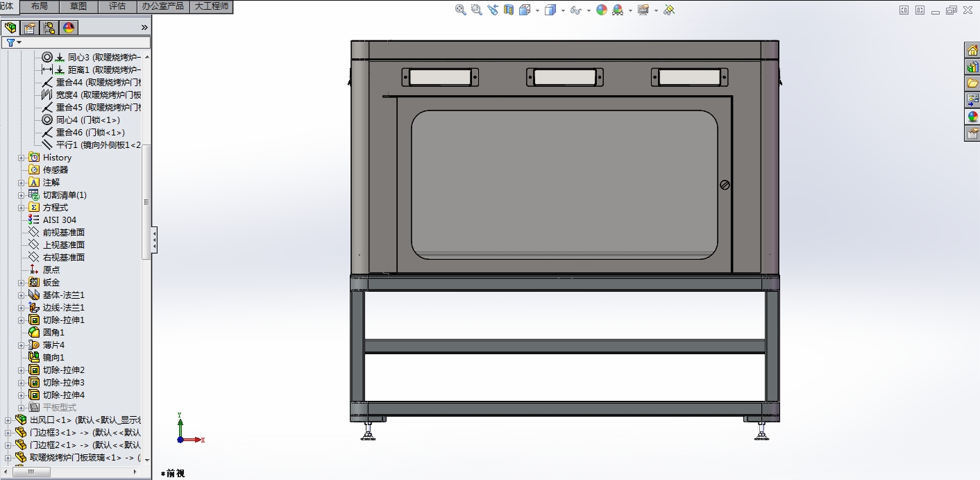Open the PropertyManager tab
980x480 pixels.
[30, 28]
